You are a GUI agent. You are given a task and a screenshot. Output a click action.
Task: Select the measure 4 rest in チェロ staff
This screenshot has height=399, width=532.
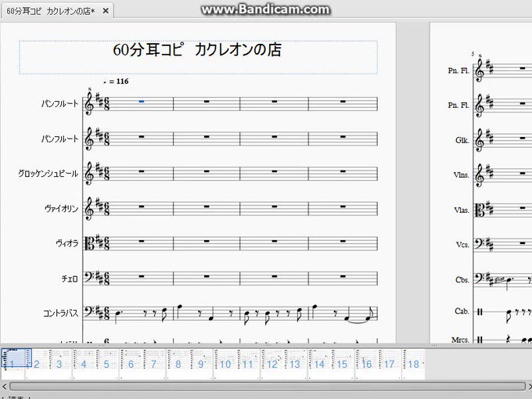pos(343,276)
